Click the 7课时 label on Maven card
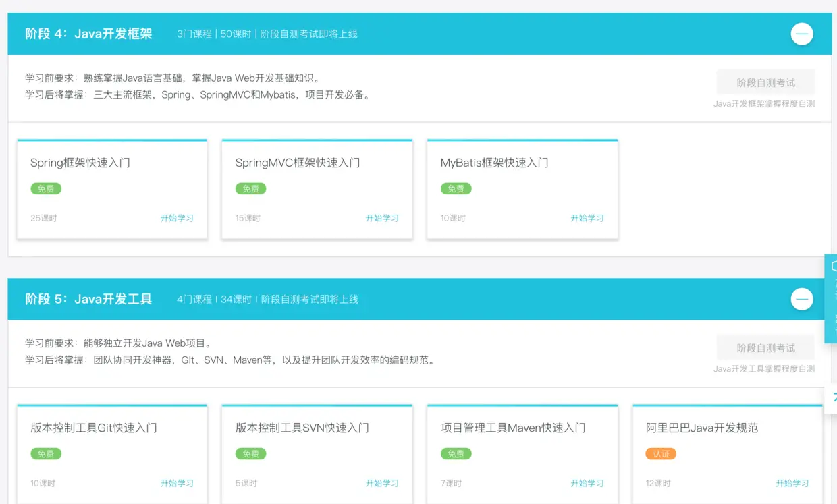The height and width of the screenshot is (504, 837). (x=452, y=483)
